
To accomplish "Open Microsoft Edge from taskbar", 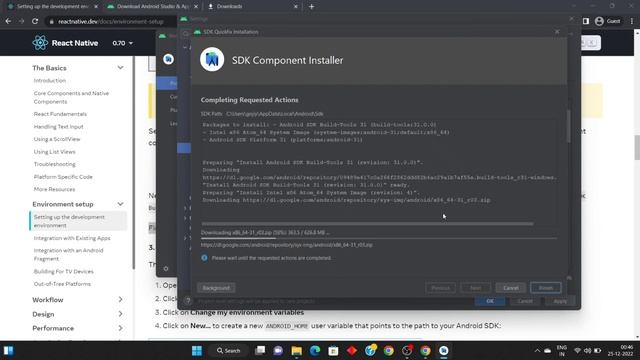I will click(x=315, y=351).
